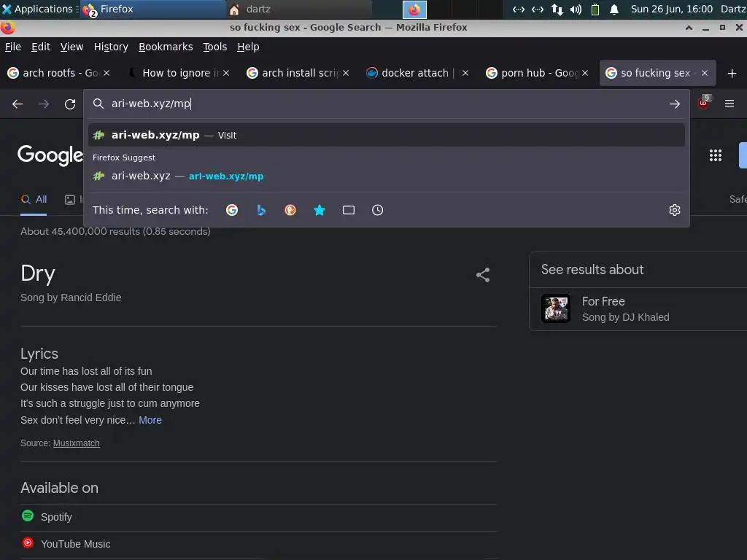
Task: Close the 'How to ignore' tab
Action: tap(226, 73)
